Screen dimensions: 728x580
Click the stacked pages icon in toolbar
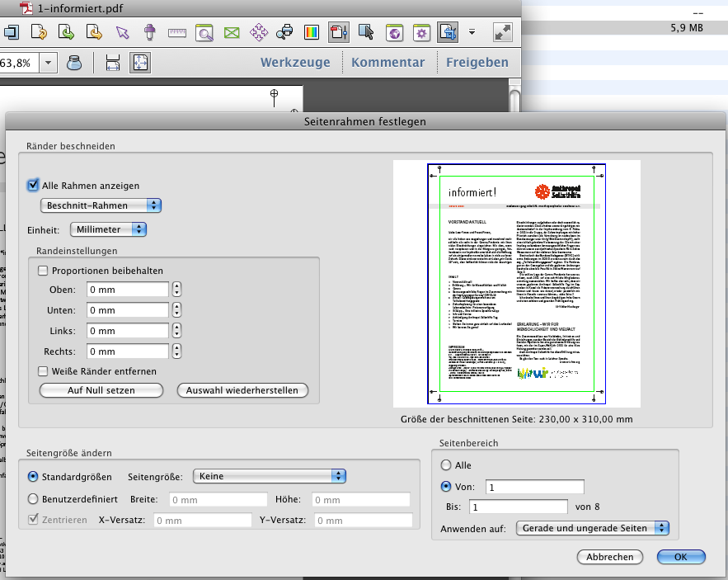12,32
